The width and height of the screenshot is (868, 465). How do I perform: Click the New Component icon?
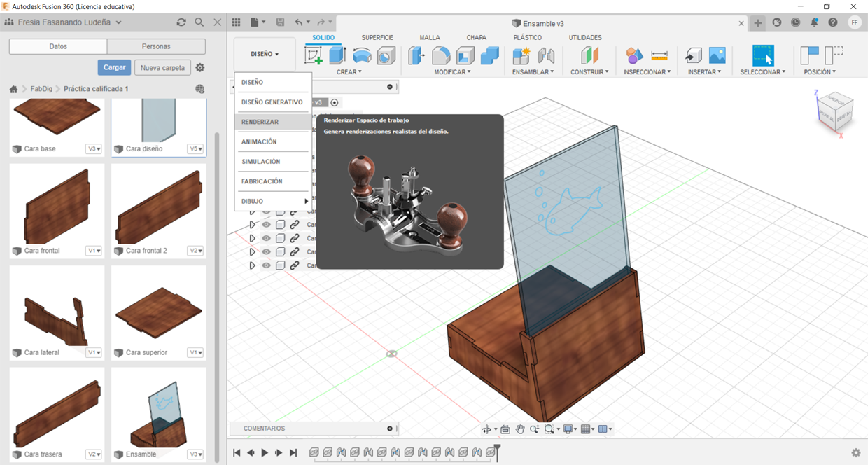click(x=521, y=55)
